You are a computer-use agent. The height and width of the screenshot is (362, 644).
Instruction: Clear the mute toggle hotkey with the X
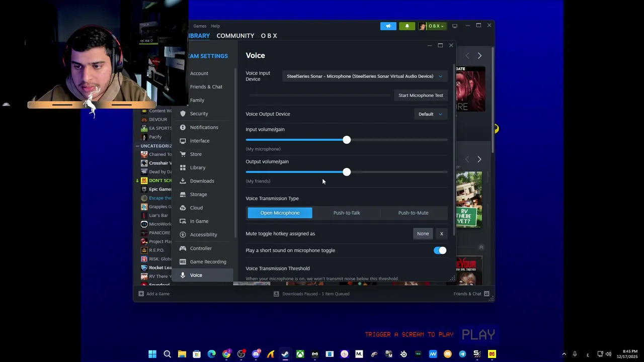[441, 234]
